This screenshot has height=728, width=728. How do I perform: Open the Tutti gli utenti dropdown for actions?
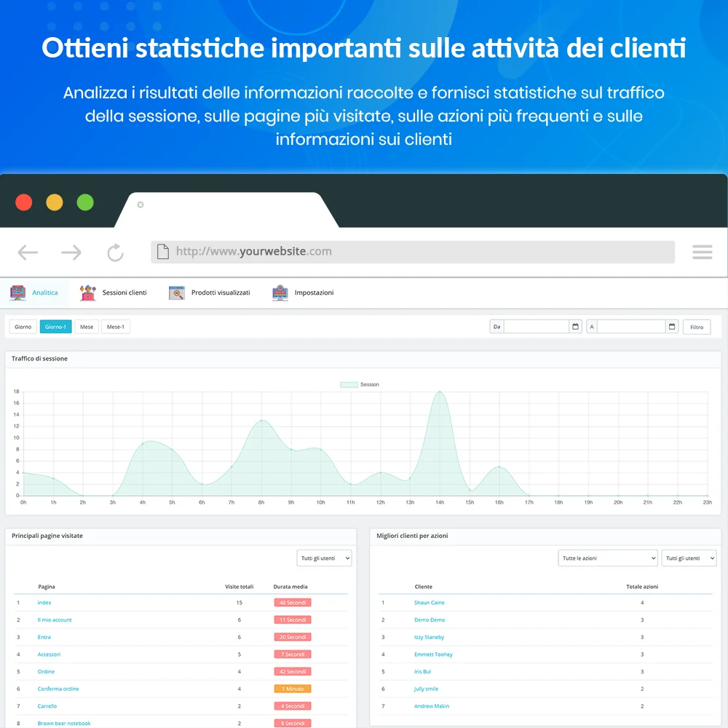[x=689, y=558]
